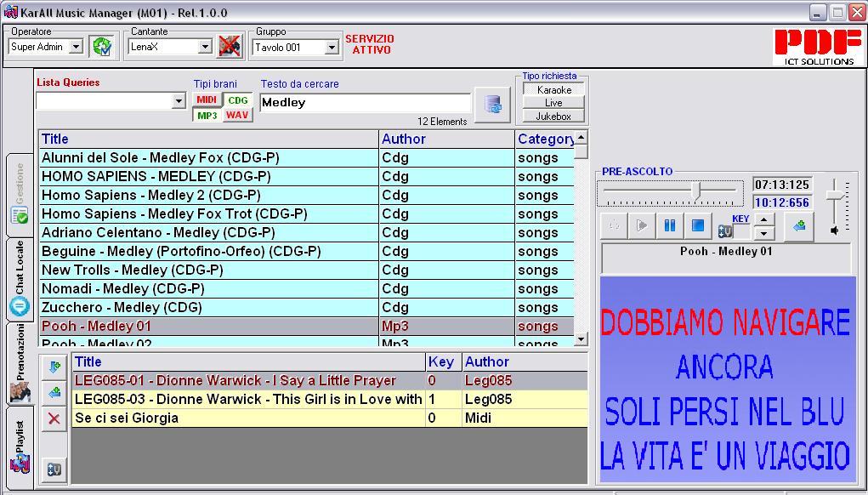Screen dimensions: 868x495
Task: Click the Title column header in booking list
Action: [x=248, y=362]
